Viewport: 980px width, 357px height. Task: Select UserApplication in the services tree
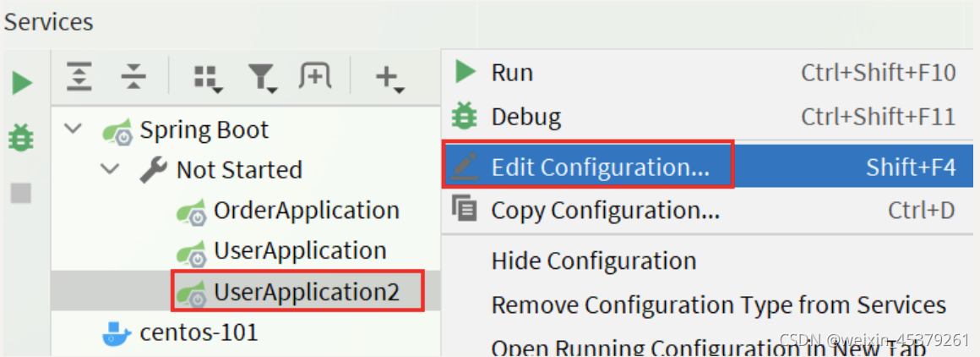280,250
